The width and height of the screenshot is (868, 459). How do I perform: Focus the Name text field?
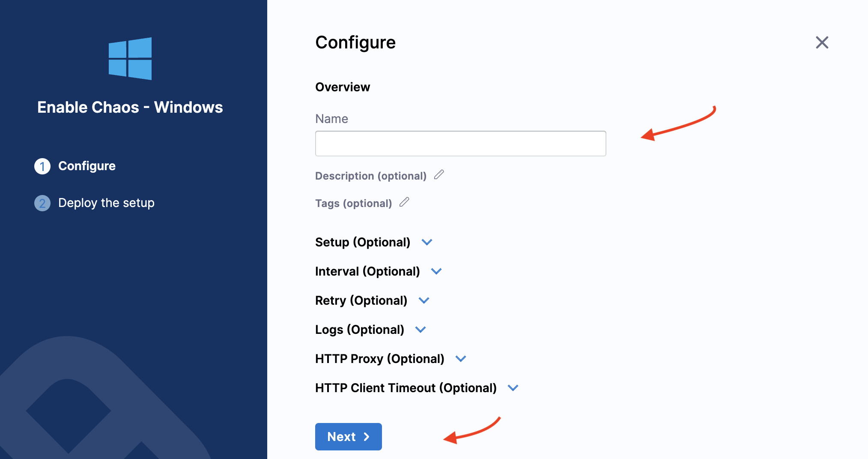460,144
